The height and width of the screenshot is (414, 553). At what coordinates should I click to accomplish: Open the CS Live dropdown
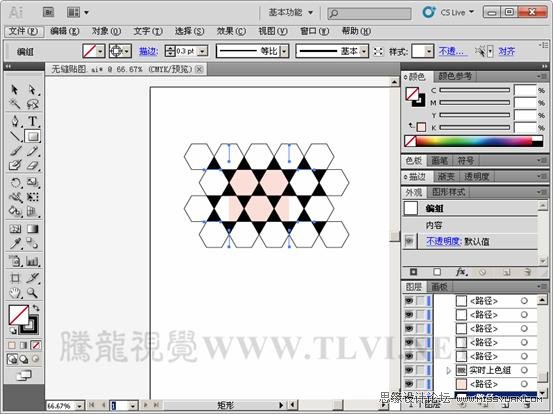(457, 13)
